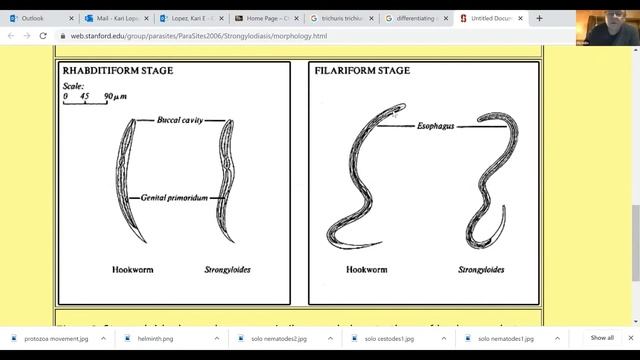The image size is (640, 360).
Task: Click the Strongyloides label under rhabditiform larva
Action: pyautogui.click(x=227, y=270)
